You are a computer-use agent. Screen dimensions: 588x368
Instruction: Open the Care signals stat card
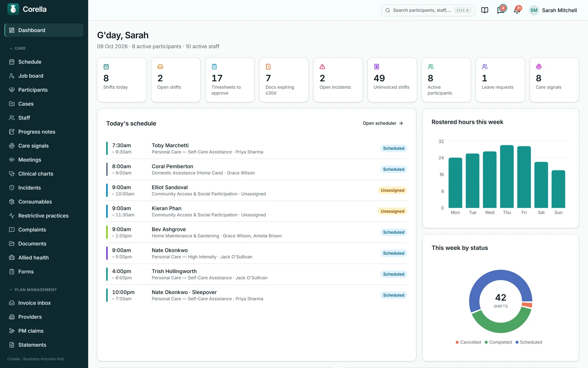(554, 80)
